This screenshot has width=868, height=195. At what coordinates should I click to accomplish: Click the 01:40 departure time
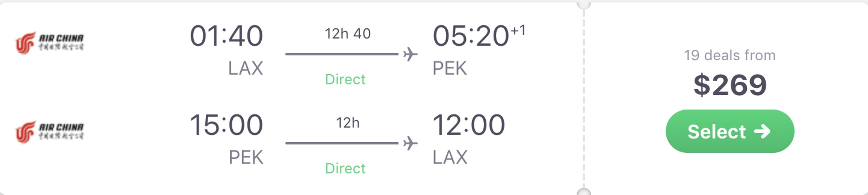pyautogui.click(x=226, y=36)
